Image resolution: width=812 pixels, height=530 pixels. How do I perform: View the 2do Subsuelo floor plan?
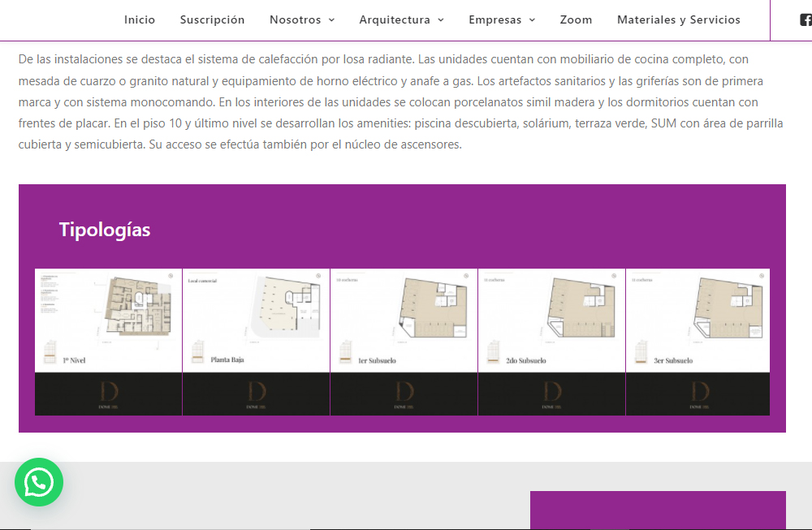click(552, 321)
